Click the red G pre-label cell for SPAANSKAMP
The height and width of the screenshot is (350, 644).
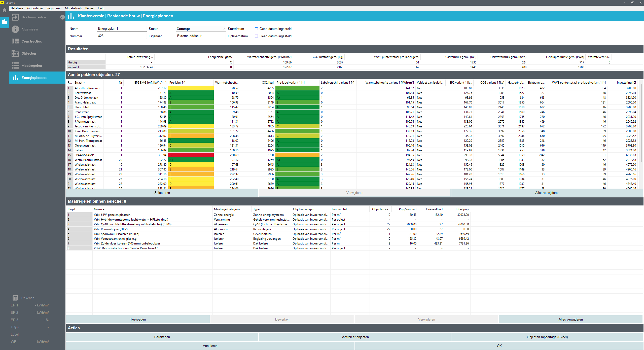point(191,155)
